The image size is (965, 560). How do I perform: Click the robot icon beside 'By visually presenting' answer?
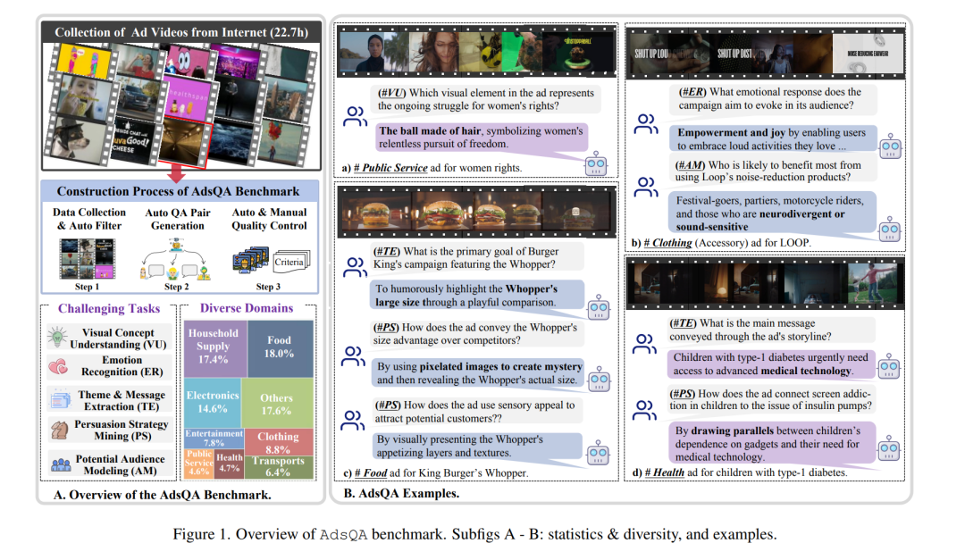(x=598, y=453)
